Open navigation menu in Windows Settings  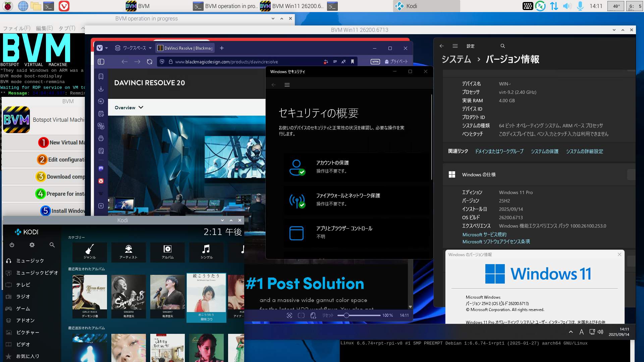(x=455, y=46)
